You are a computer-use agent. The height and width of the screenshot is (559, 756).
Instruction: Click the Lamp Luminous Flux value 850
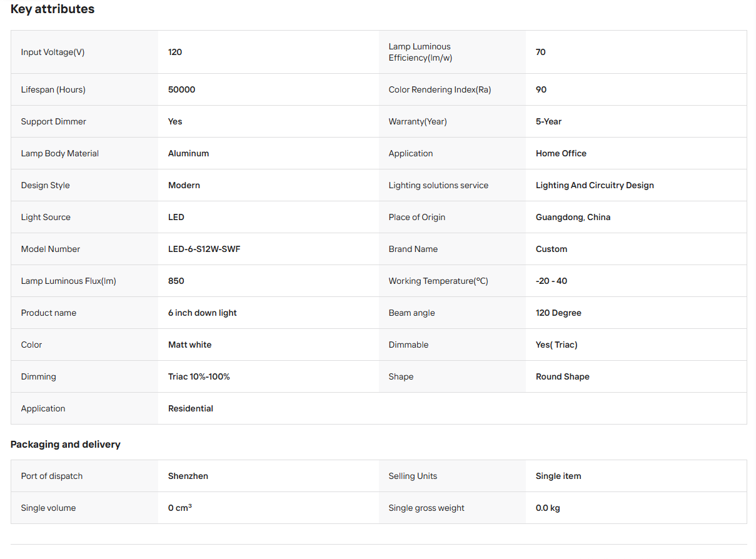point(176,281)
